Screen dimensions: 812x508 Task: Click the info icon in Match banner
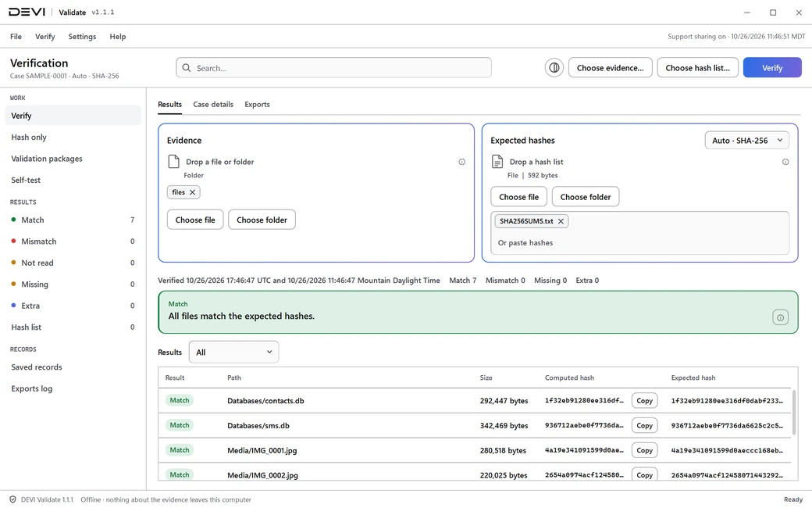(x=781, y=317)
